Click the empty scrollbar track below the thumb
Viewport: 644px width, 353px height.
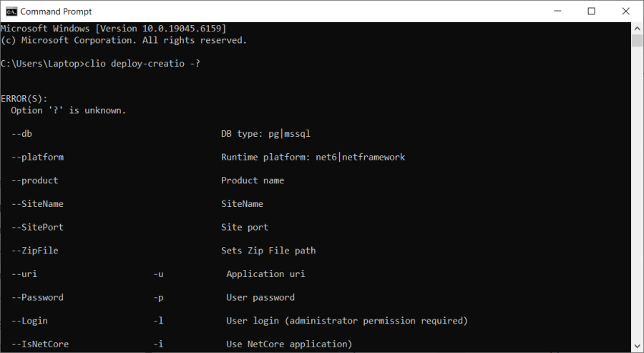click(x=638, y=215)
